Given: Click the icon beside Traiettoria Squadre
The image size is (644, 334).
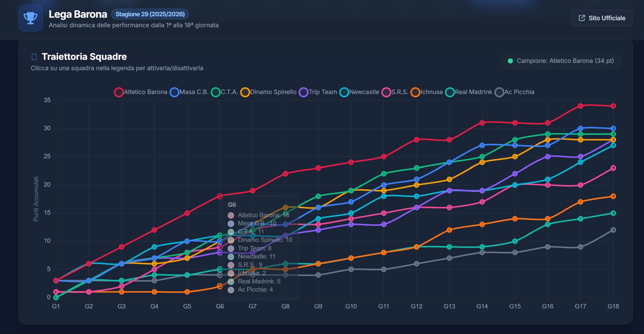Looking at the screenshot, I should (34, 57).
